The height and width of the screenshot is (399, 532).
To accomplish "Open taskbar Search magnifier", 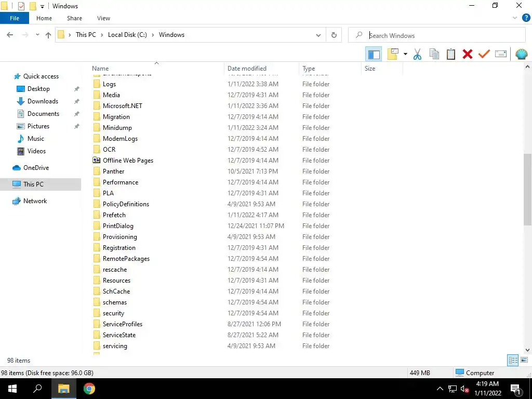I will coord(37,389).
